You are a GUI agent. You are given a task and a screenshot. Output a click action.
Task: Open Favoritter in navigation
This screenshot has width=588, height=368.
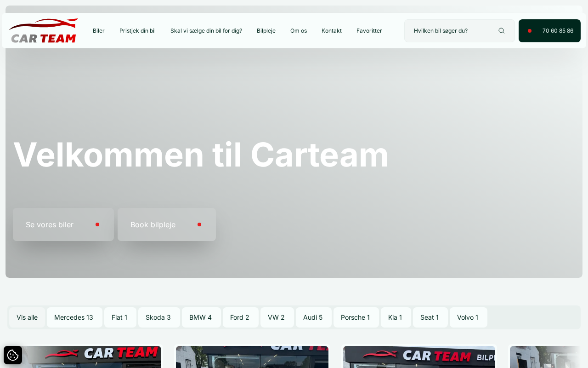click(369, 31)
